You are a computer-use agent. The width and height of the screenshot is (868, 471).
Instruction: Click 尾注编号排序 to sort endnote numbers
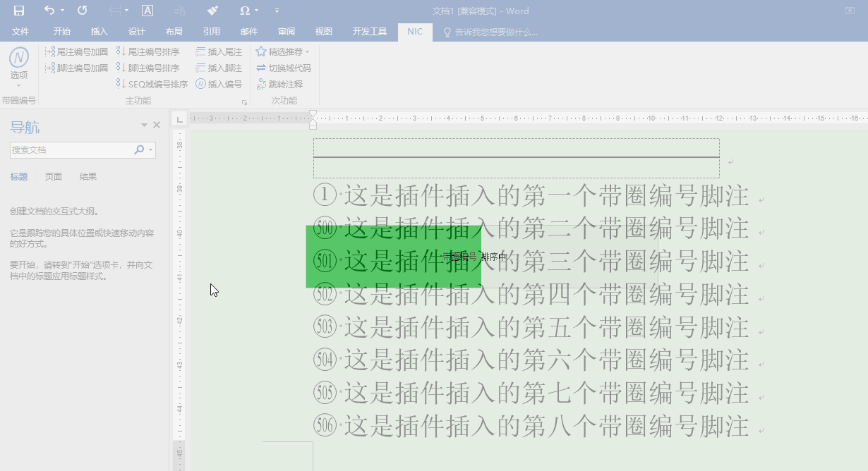[x=148, y=51]
